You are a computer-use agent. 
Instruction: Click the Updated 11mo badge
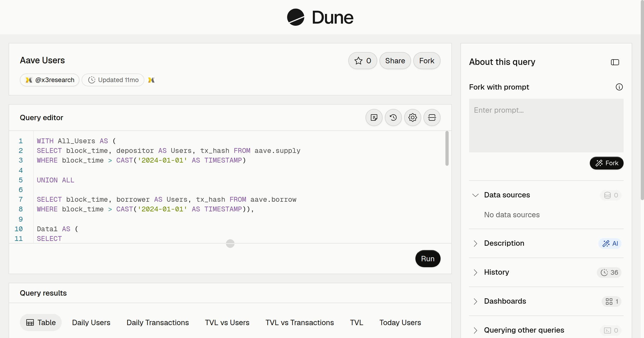tap(113, 80)
